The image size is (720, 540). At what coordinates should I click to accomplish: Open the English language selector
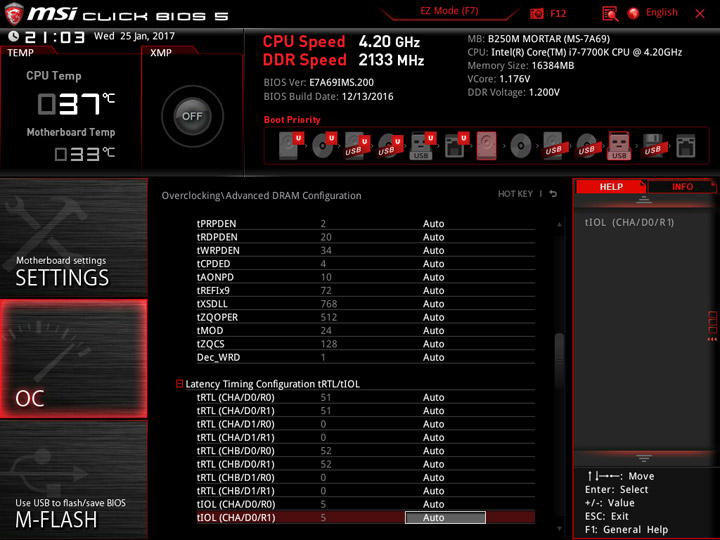(x=661, y=12)
